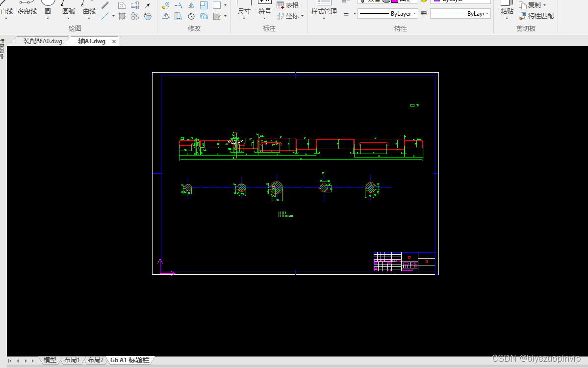Select the 轴A1.dwg document tab
Viewport: 588px width, 368px height.
click(x=92, y=41)
